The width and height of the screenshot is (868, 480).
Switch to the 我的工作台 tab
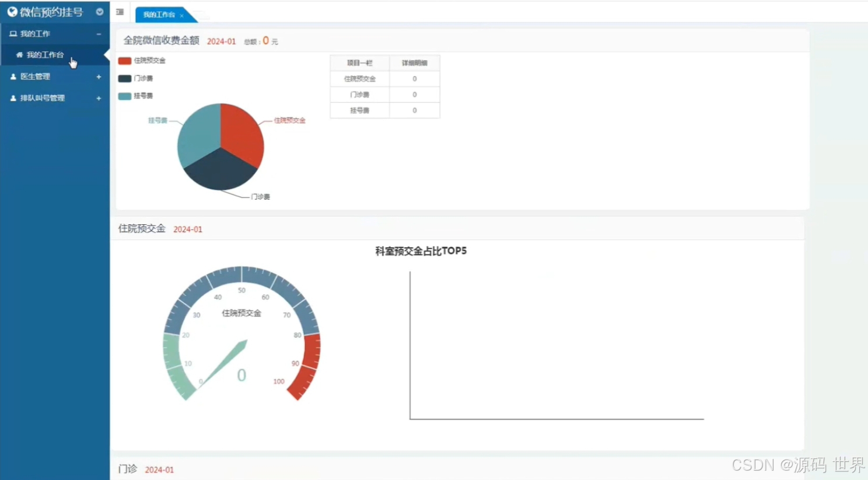point(159,15)
